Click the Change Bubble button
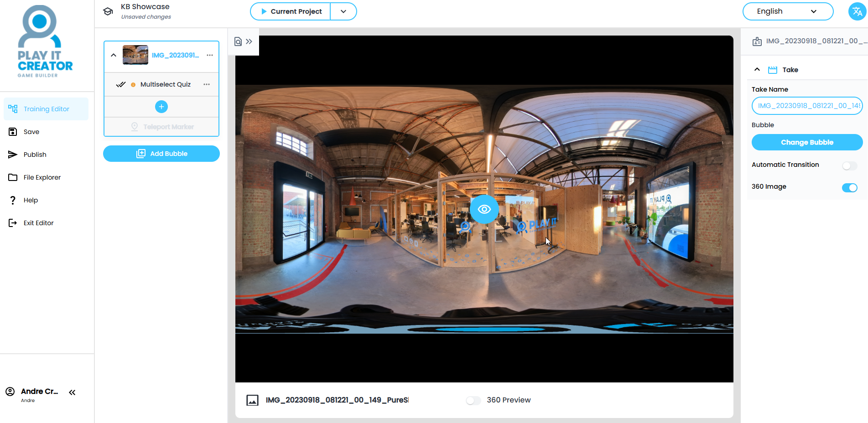Viewport: 868px width, 423px height. (806, 142)
